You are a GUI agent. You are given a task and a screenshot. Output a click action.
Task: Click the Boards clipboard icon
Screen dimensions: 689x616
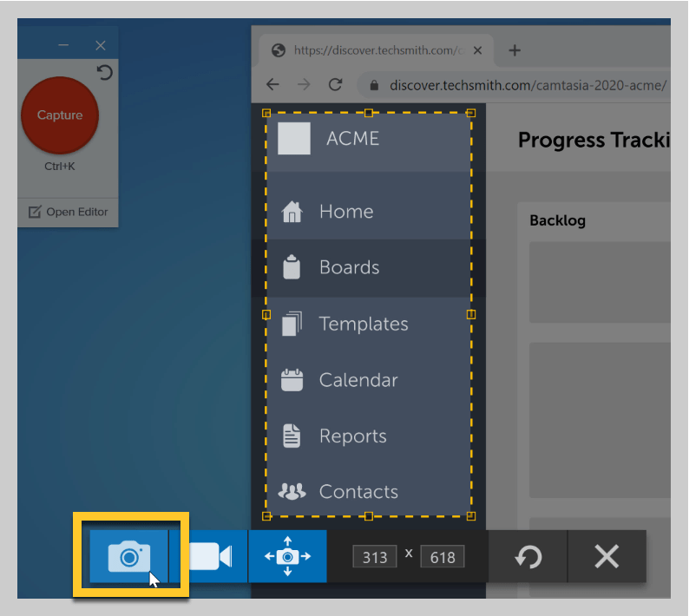[x=292, y=267]
